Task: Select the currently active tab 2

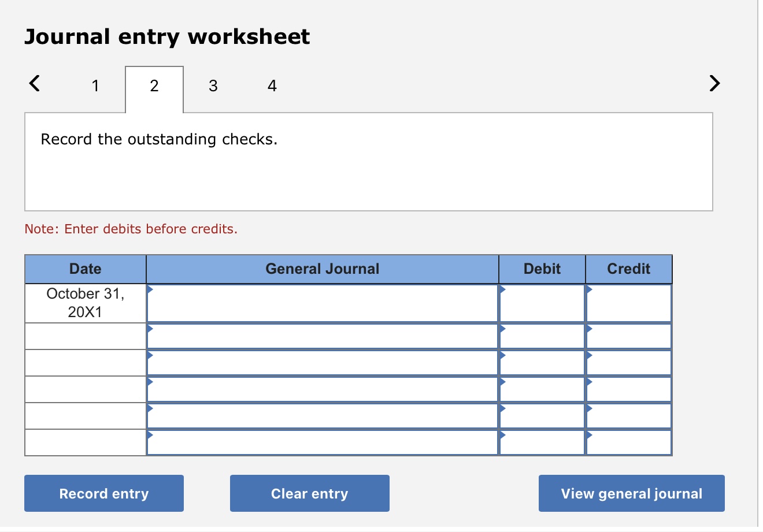Action: (x=154, y=85)
